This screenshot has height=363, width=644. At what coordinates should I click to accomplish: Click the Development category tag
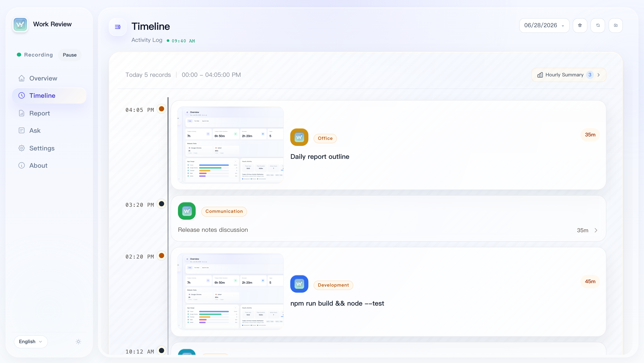(333, 285)
